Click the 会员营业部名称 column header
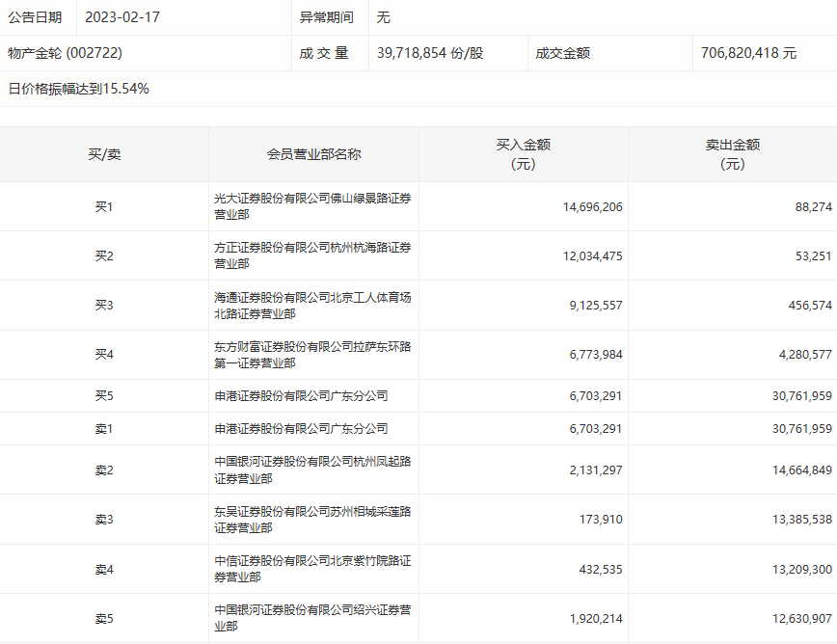837x644 pixels. (314, 154)
